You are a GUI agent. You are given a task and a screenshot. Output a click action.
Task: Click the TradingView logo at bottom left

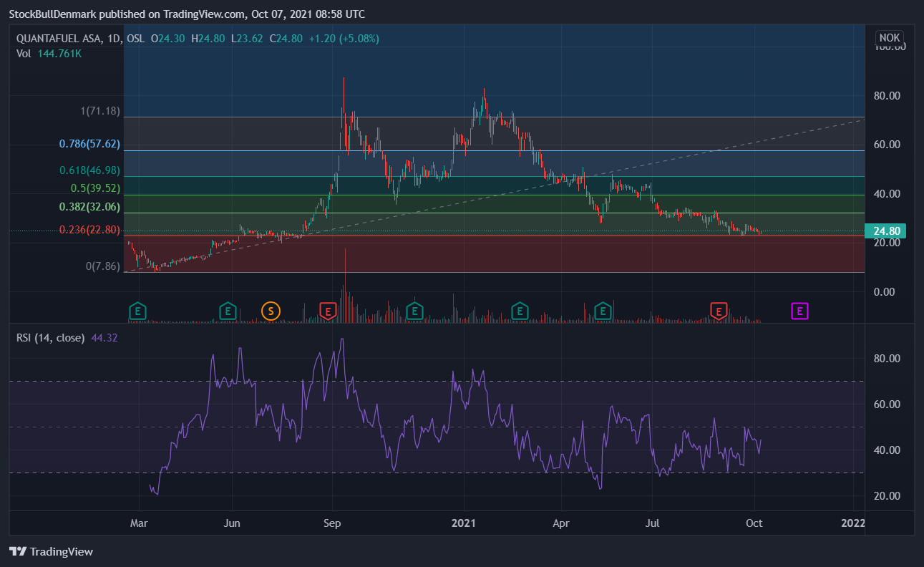pyautogui.click(x=51, y=552)
